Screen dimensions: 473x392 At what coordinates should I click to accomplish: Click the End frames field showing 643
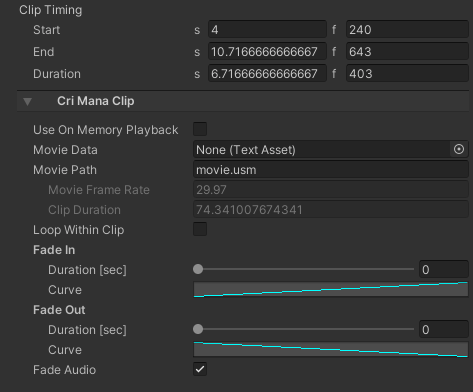[x=407, y=51]
